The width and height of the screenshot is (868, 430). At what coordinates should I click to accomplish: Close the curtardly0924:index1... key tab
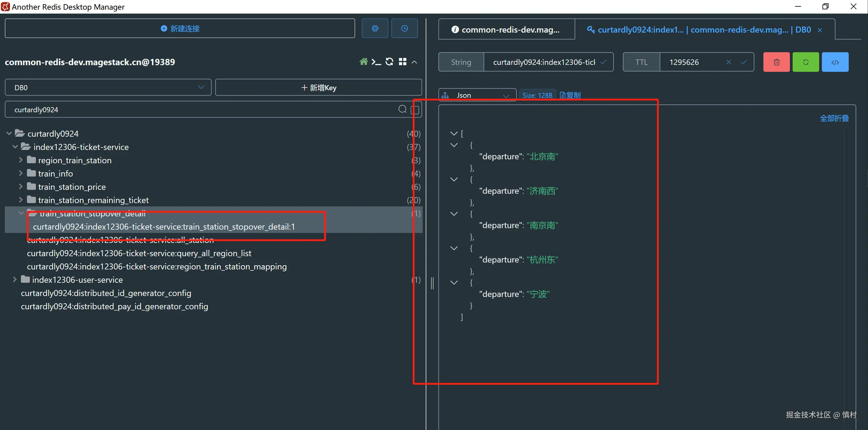click(x=820, y=30)
